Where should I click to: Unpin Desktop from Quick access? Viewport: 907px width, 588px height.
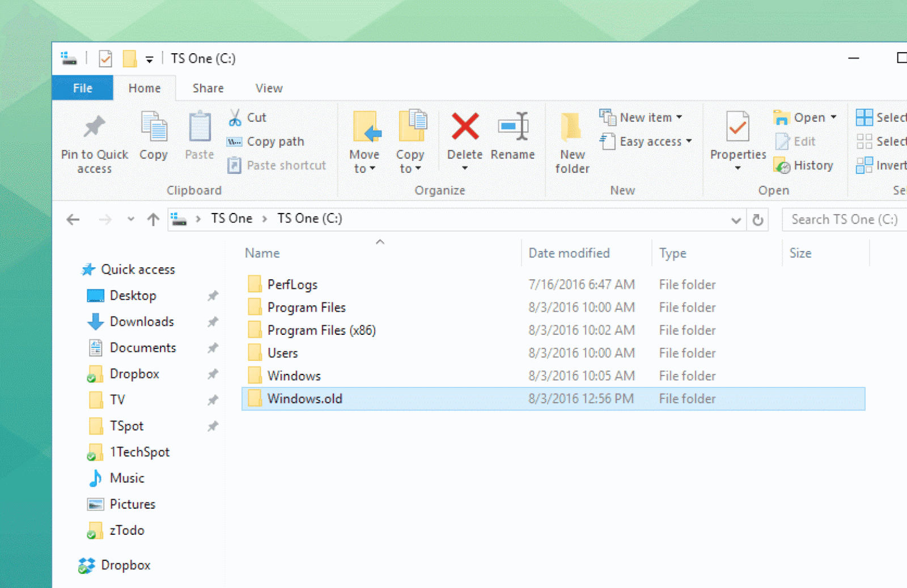pyautogui.click(x=213, y=295)
